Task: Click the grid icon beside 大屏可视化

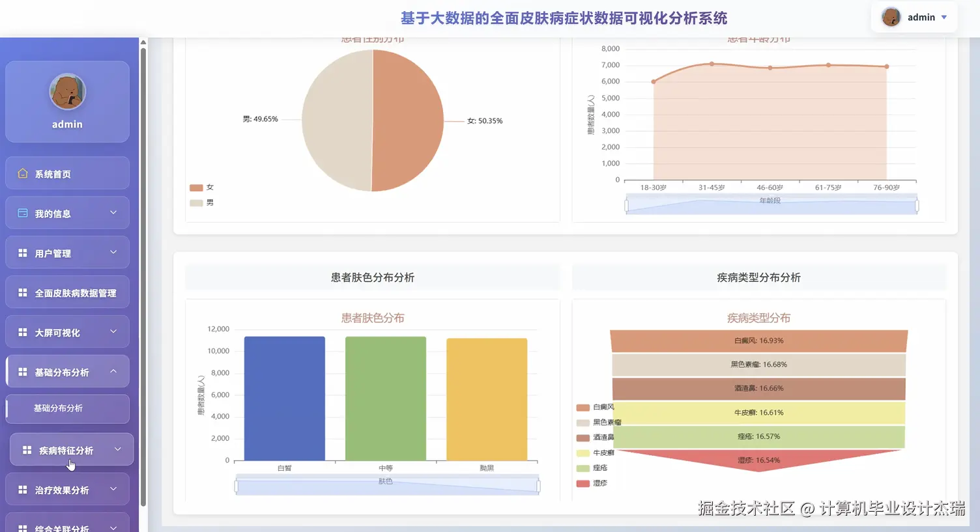Action: (x=23, y=332)
